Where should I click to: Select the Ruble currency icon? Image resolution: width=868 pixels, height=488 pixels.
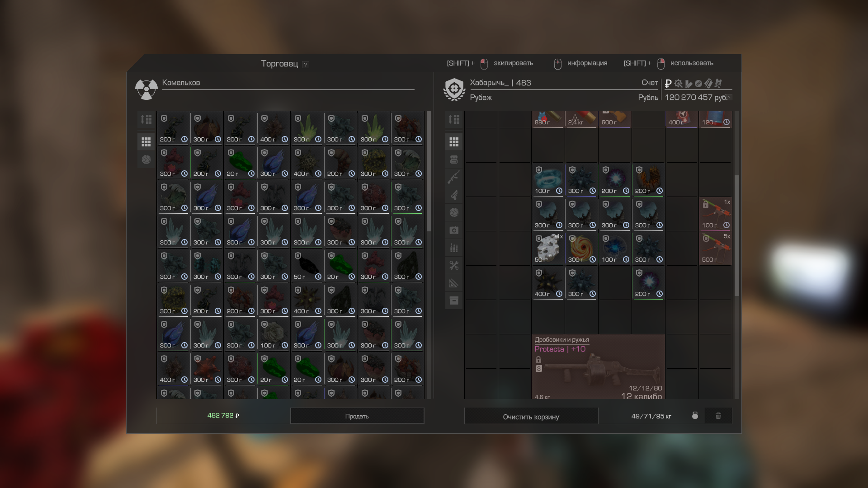pos(668,84)
